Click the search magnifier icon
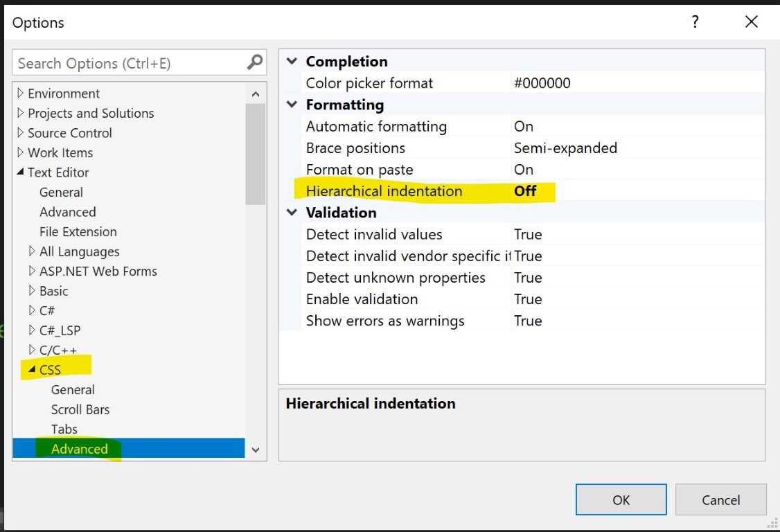780x532 pixels. click(x=255, y=63)
